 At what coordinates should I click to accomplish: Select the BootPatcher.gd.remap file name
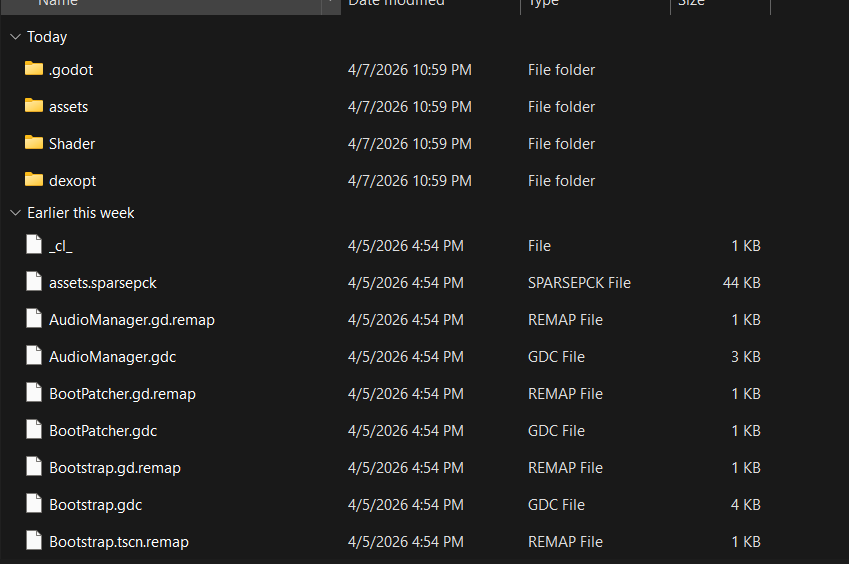[122, 394]
